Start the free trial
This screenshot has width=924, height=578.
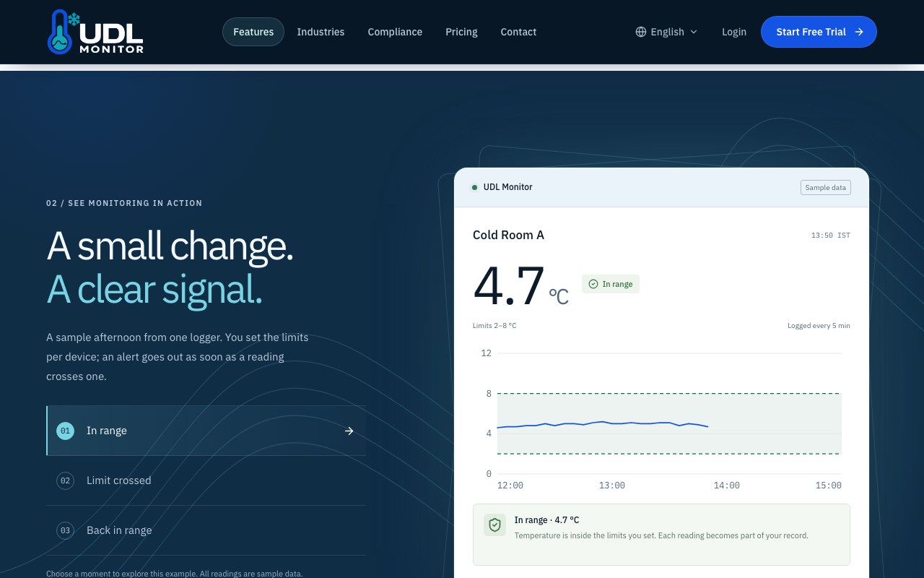coord(819,32)
